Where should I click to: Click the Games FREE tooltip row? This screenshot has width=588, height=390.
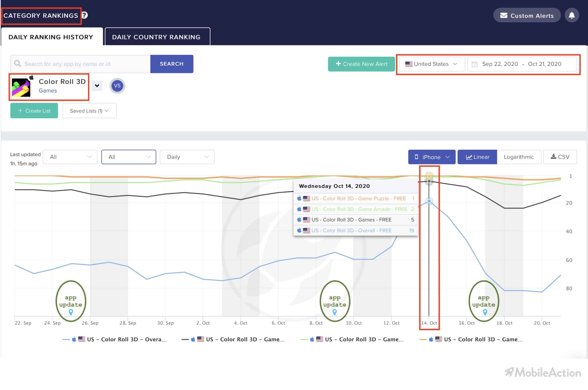coord(356,220)
